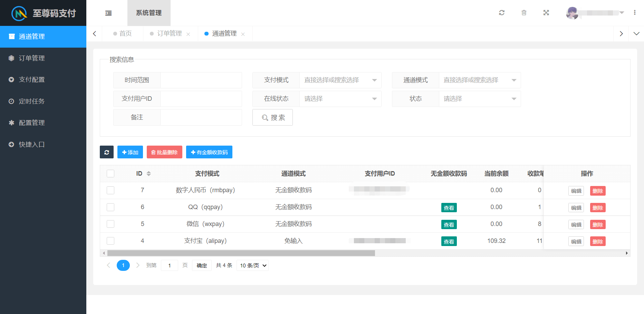Viewport: 644px width, 314px height.
Task: Click the refresh icon in top header
Action: [502, 13]
